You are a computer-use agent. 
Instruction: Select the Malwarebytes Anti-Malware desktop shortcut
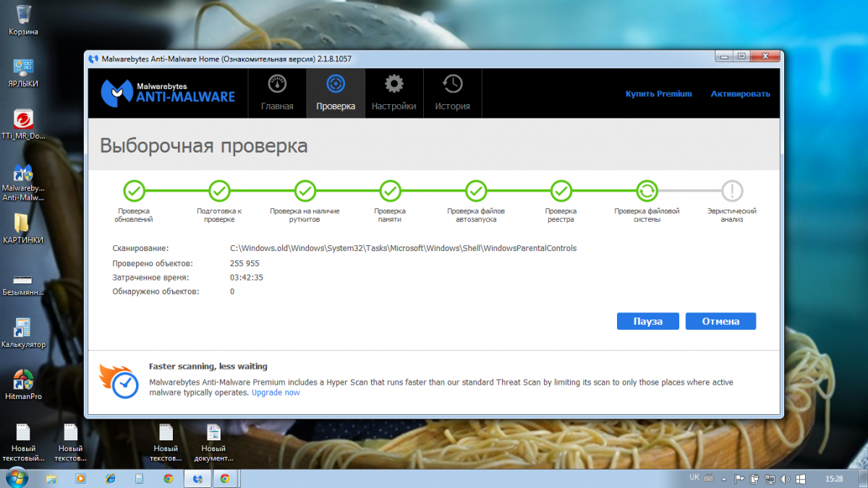coord(23,181)
